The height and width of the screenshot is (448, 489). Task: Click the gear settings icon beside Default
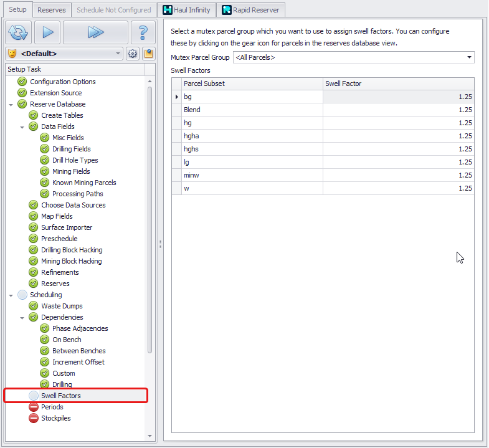[133, 54]
